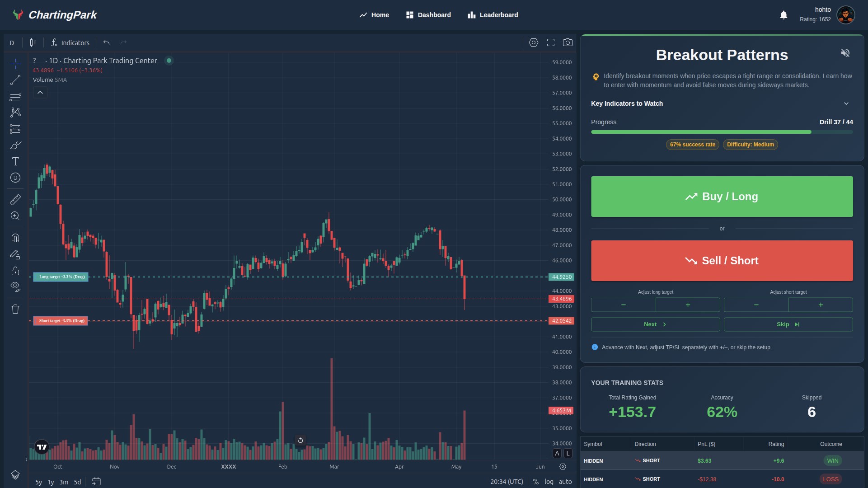Open the Fibonacci retracement tools
The image size is (868, 488).
pos(15,96)
